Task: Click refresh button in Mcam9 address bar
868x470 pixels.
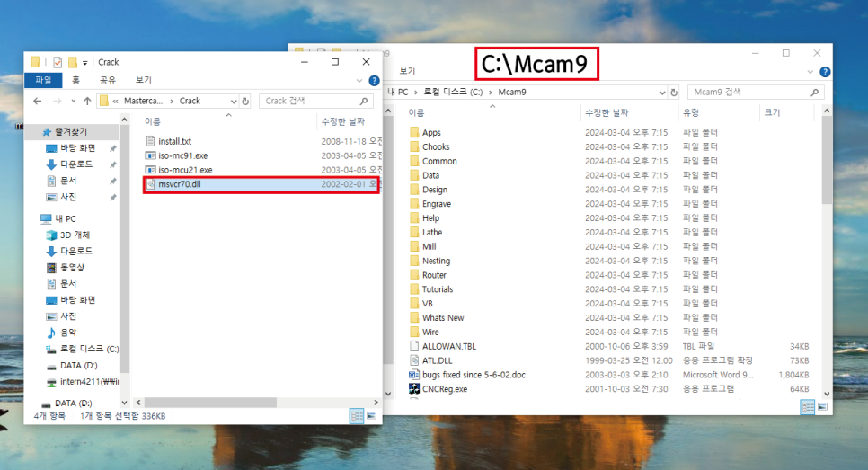Action: [x=674, y=93]
